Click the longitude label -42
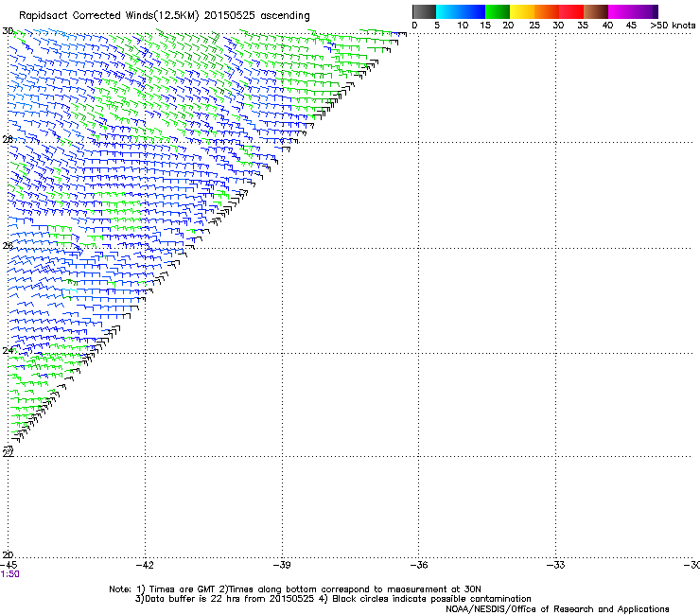 point(145,565)
